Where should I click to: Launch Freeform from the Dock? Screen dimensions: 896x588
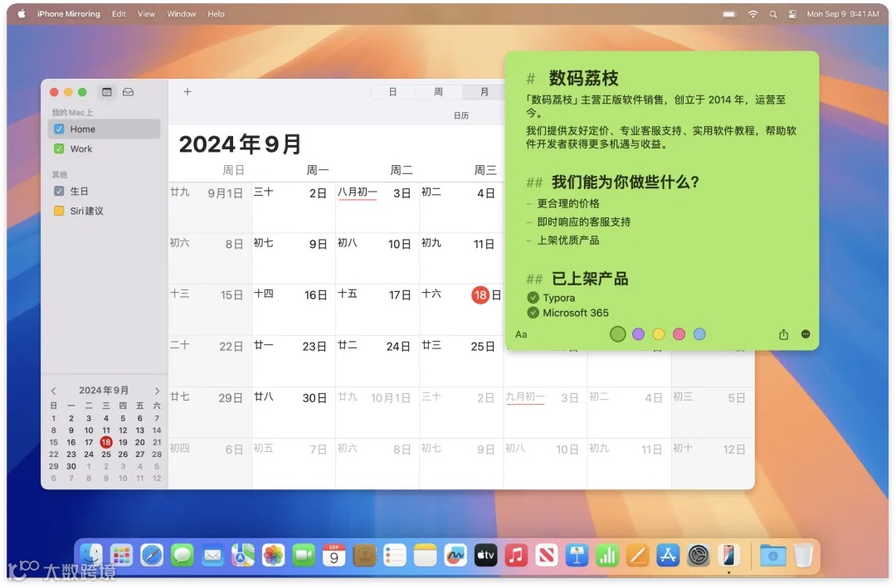coord(455,555)
